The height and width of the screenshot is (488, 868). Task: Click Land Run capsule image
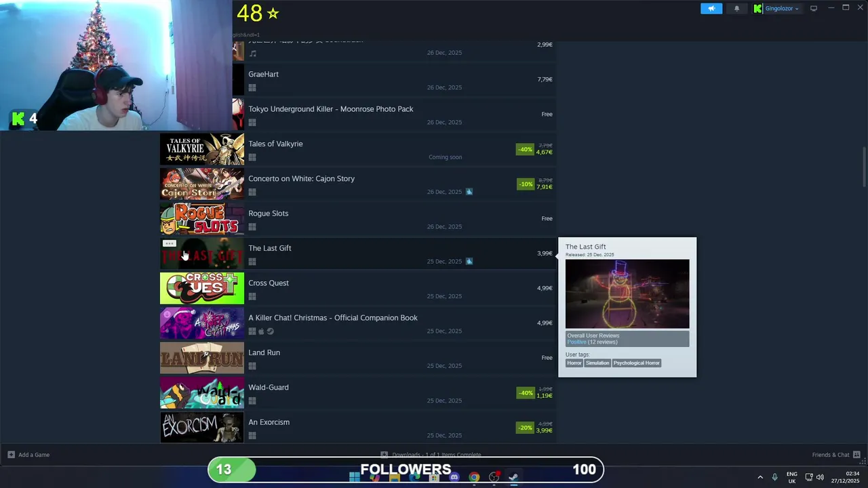(202, 358)
